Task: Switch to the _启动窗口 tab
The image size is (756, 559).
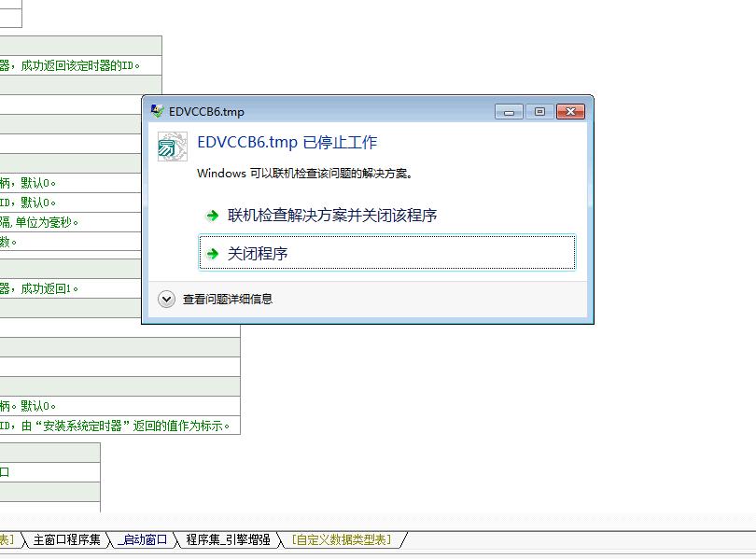Action: coord(142,539)
